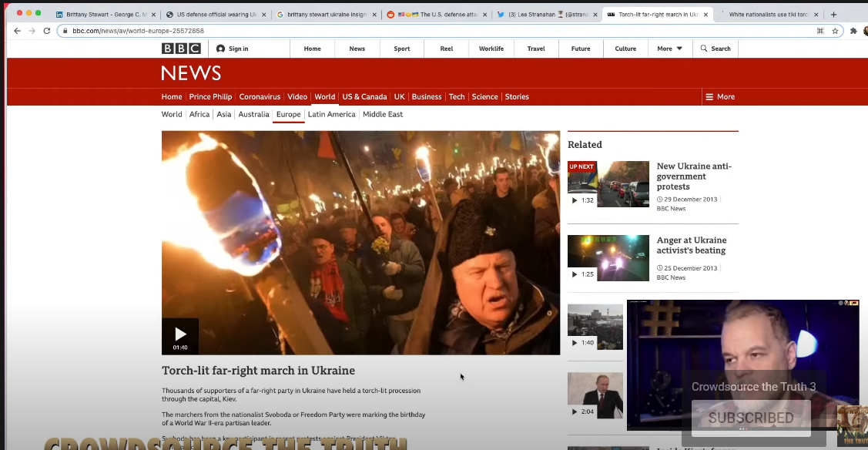Expand the hamburger More menu in red bar
Screen dimensions: 868x450
(720, 97)
